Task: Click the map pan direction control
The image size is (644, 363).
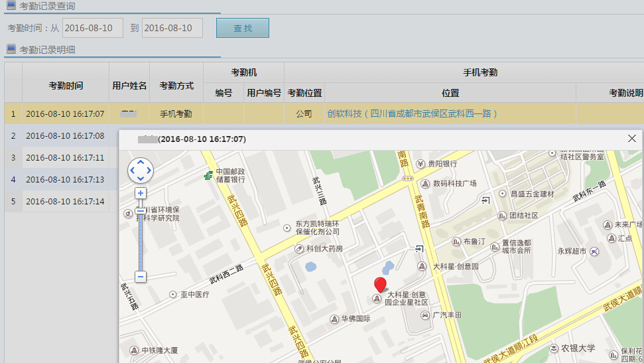Action: coord(141,171)
